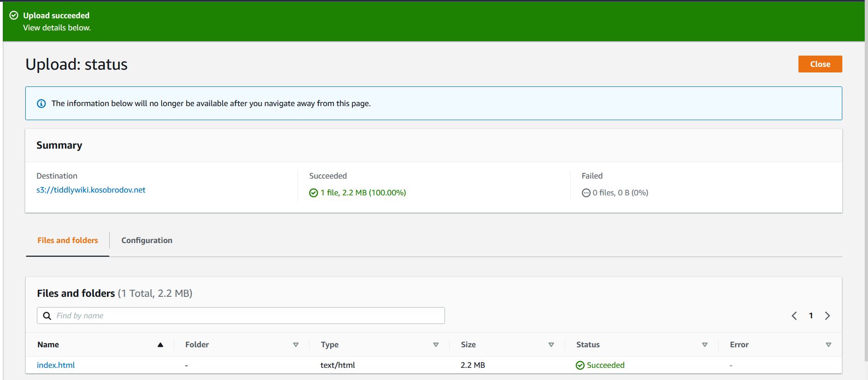The height and width of the screenshot is (380, 868).
Task: Sort the Status column
Action: tap(705, 345)
